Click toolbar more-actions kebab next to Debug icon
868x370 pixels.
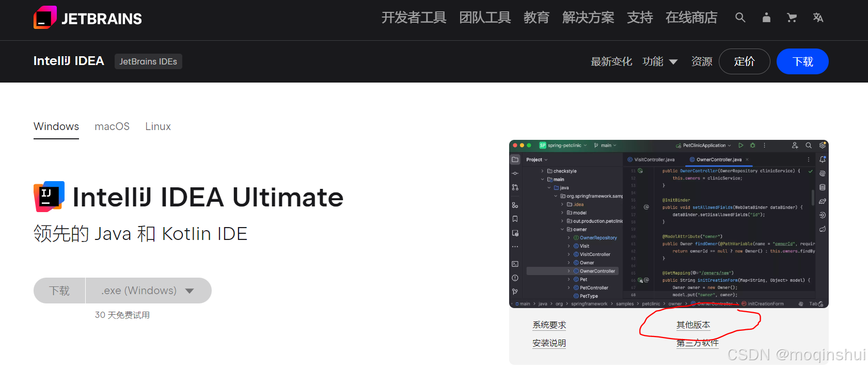click(x=765, y=146)
